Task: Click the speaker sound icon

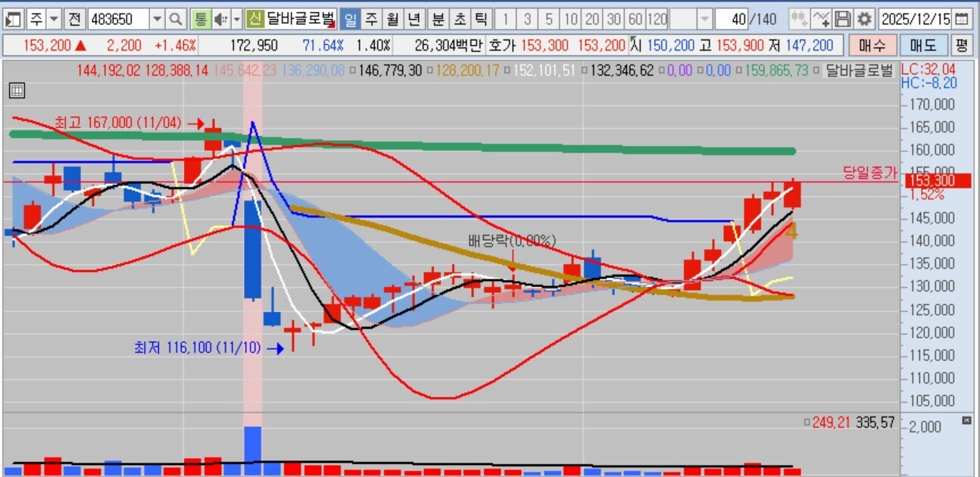Action: click(220, 19)
